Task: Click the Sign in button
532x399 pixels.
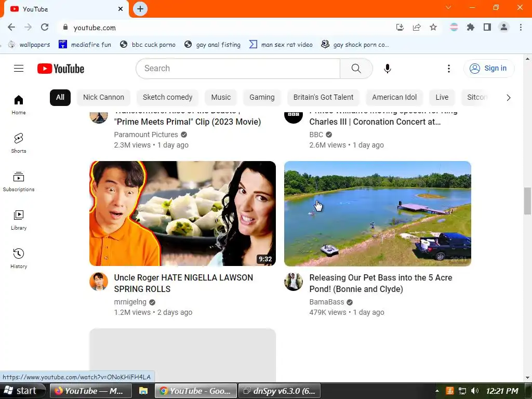Action: [x=489, y=69]
